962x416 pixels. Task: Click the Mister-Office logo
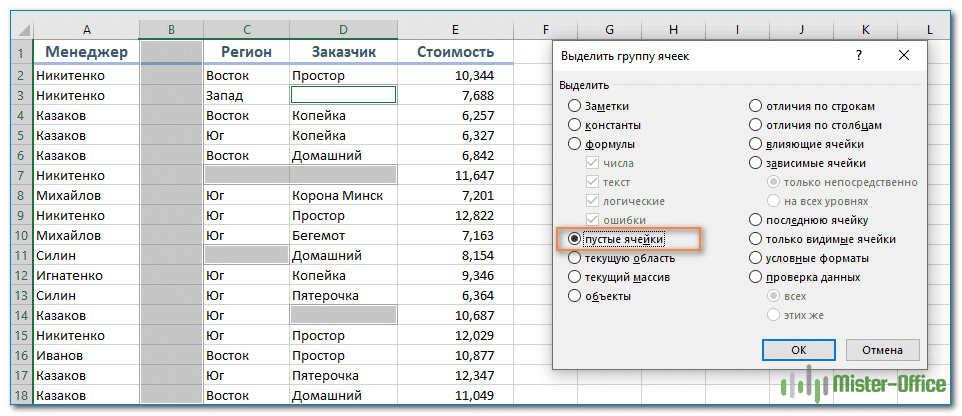(862, 384)
